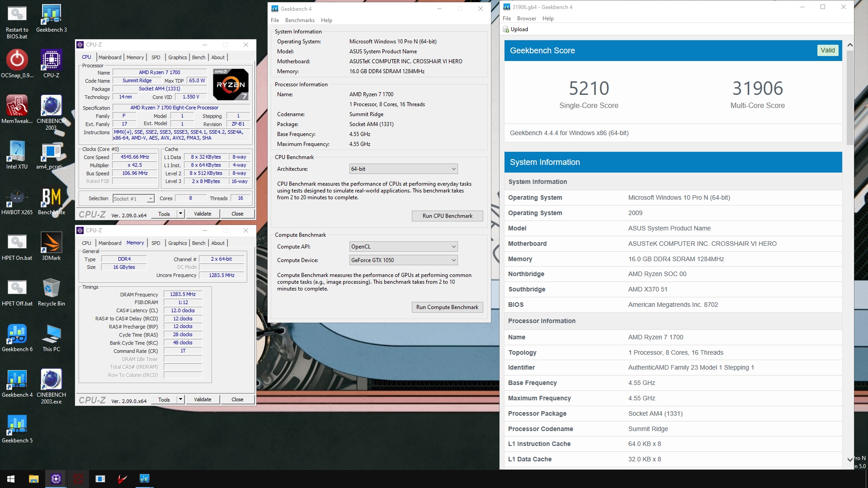Screen dimensions: 868x488
Task: Click the Valid badge in Geekbench Score
Action: click(828, 50)
